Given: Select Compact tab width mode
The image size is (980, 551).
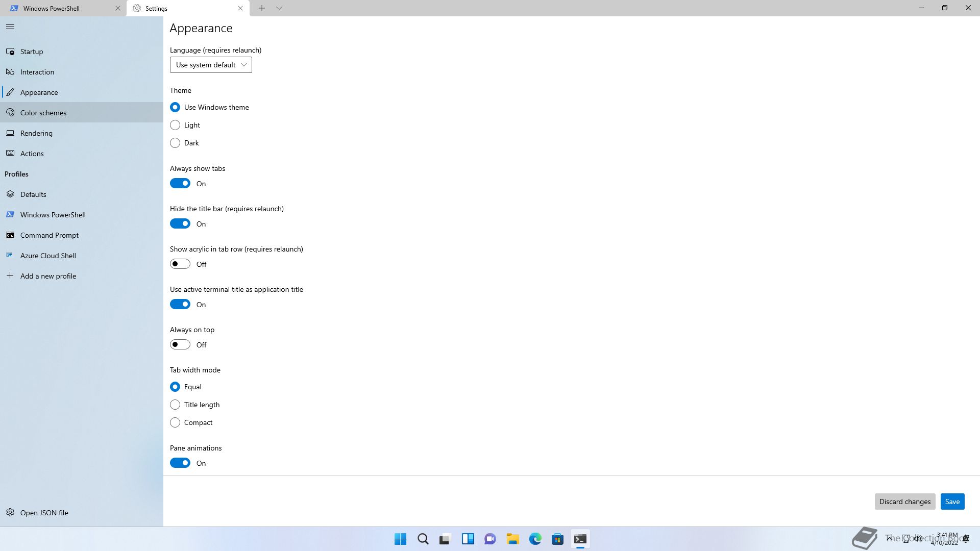Looking at the screenshot, I should 175,422.
